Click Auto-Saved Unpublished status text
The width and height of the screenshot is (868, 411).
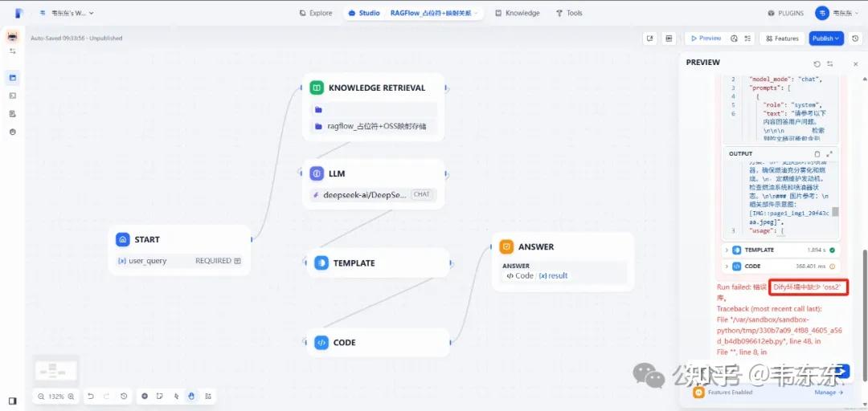point(76,39)
